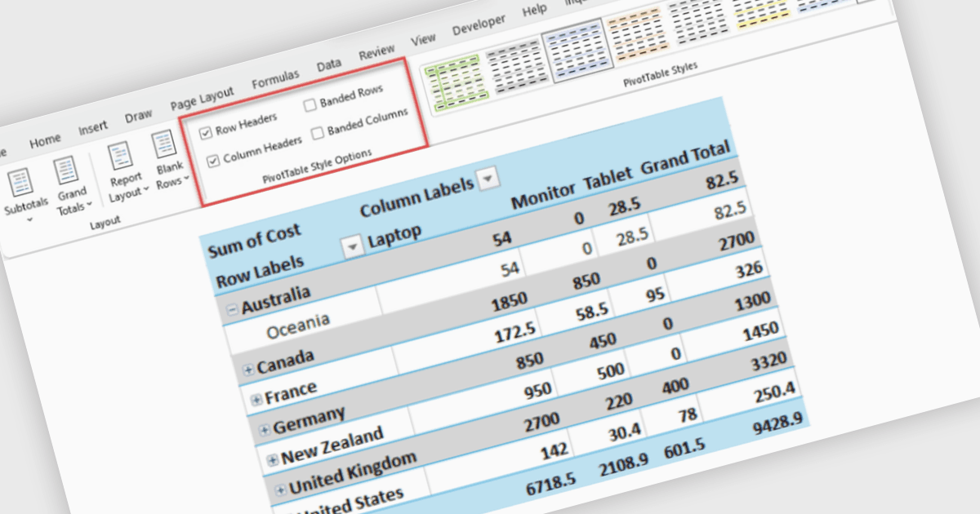980x514 pixels.
Task: Open the Draw ribbon tab
Action: (138, 116)
